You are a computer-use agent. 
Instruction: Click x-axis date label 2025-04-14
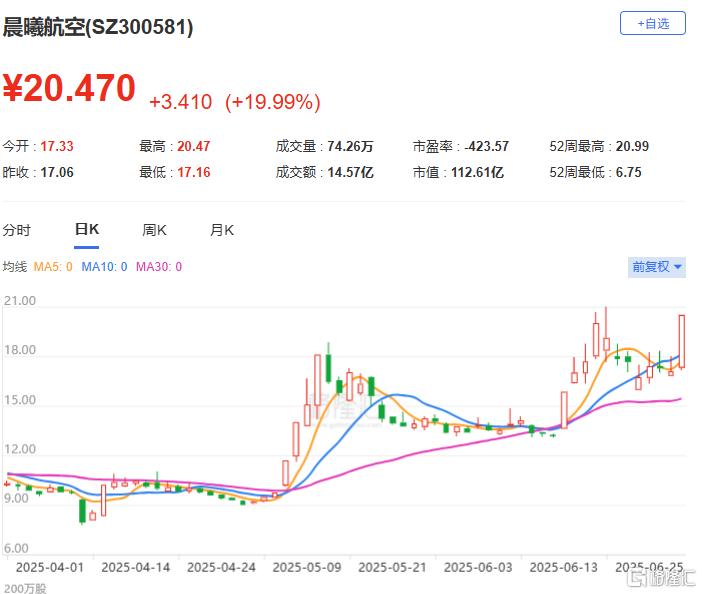click(136, 568)
